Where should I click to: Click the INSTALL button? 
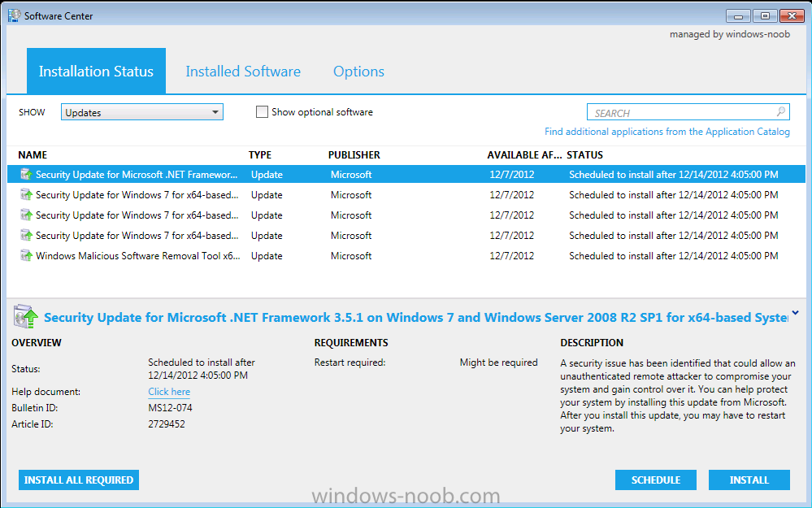coord(749,480)
